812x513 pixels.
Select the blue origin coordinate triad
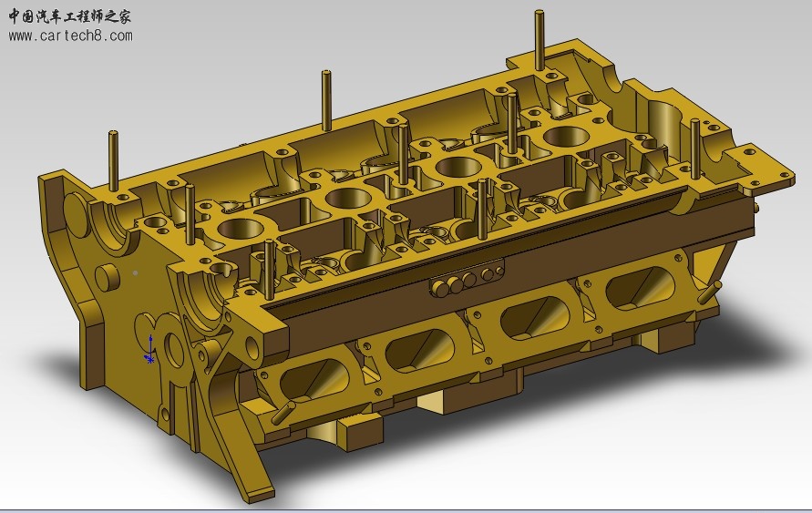coord(149,350)
